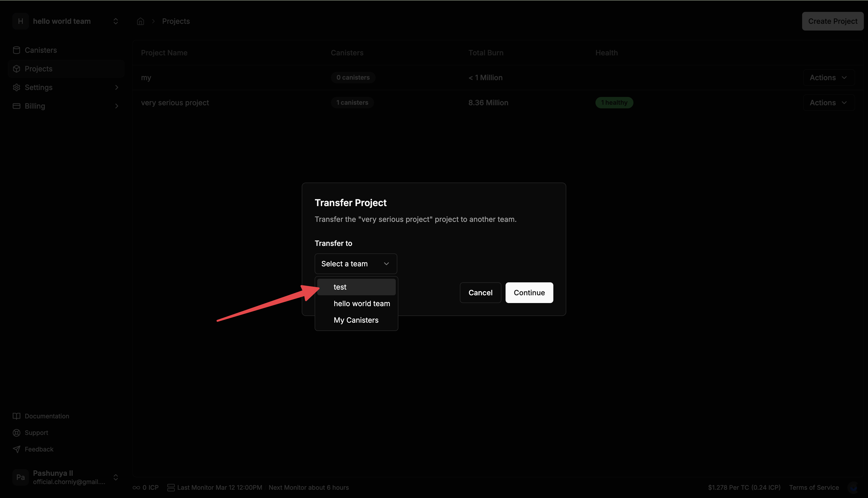Open Terms of Service
This screenshot has width=868, height=498.
[814, 487]
